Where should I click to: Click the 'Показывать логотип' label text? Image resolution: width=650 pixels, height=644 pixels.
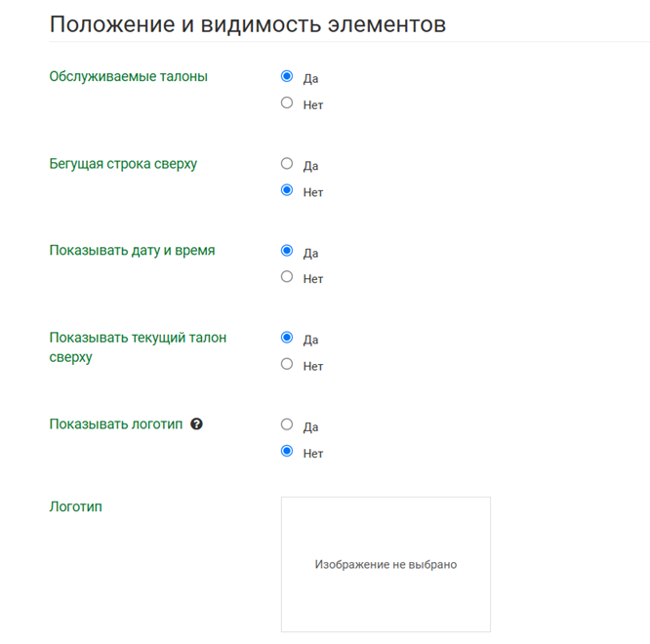pyautogui.click(x=116, y=423)
